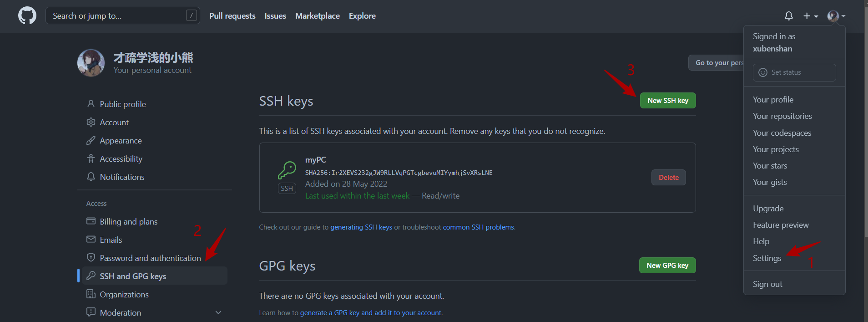Click the Organizations building icon
Image resolution: width=868 pixels, height=322 pixels.
tap(91, 294)
